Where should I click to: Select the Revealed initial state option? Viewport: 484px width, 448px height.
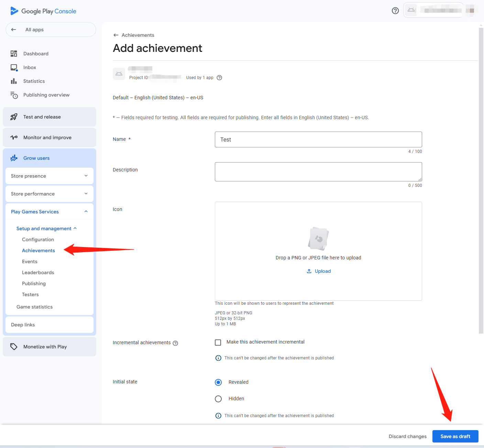coord(218,382)
